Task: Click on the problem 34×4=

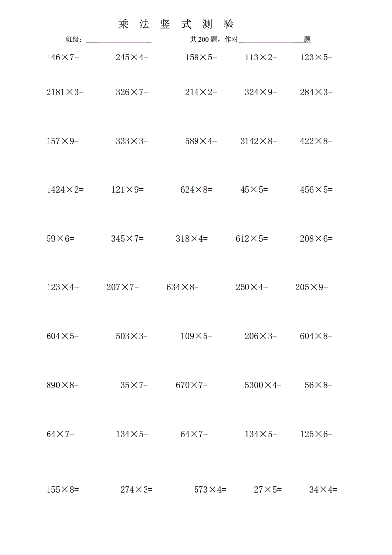Action: point(323,490)
